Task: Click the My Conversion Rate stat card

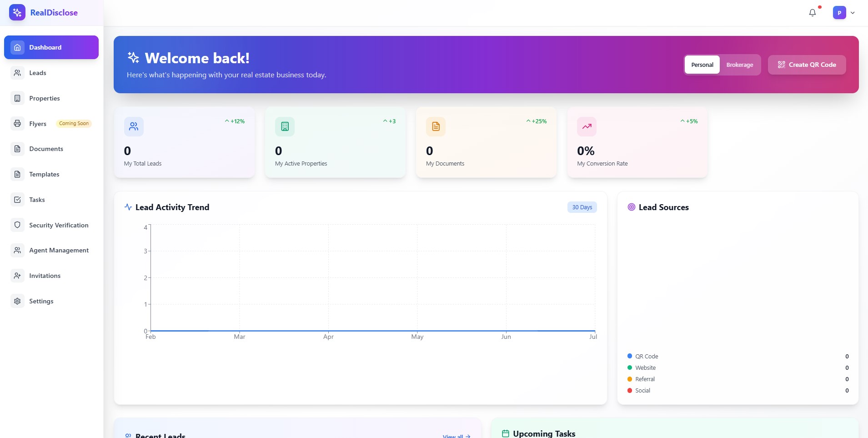Action: click(636, 142)
